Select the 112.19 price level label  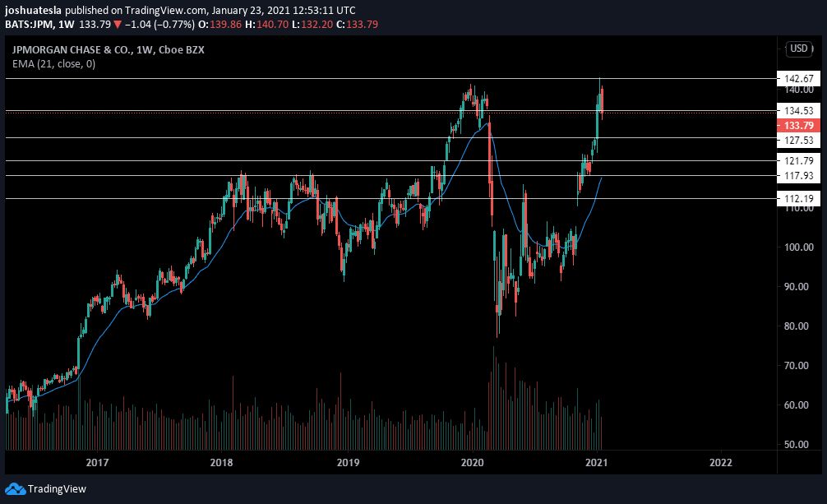click(798, 199)
